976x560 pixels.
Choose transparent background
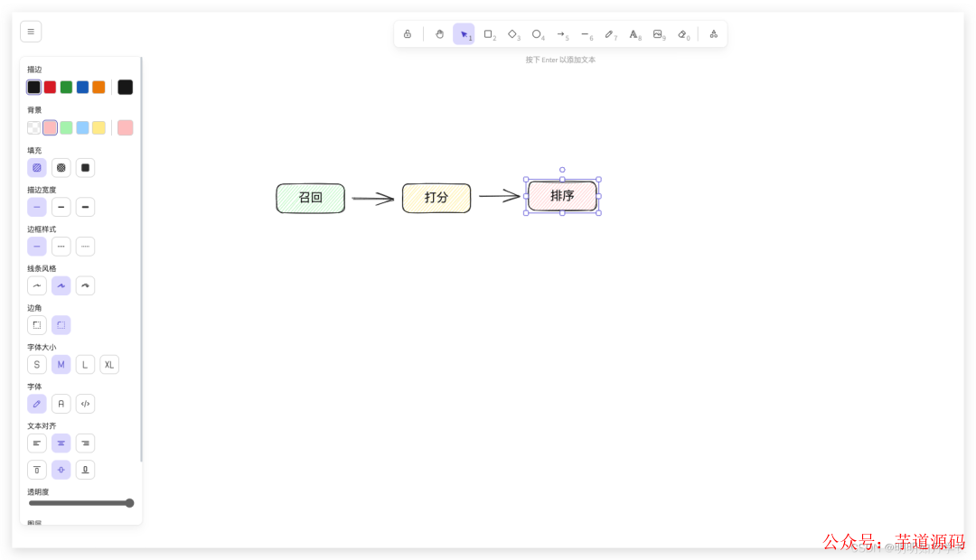point(33,127)
